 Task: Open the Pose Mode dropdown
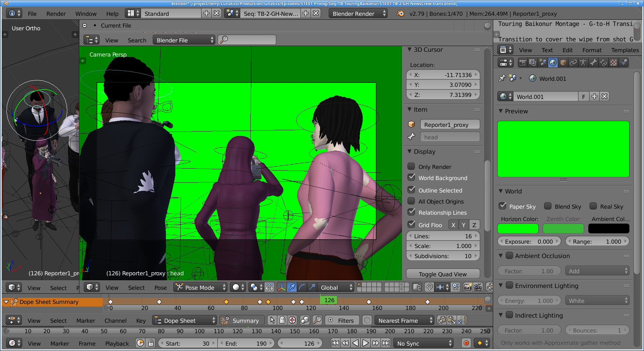201,287
